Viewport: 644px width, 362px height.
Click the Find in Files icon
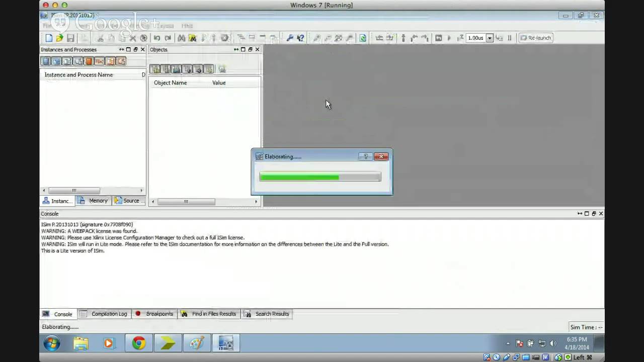(x=192, y=38)
